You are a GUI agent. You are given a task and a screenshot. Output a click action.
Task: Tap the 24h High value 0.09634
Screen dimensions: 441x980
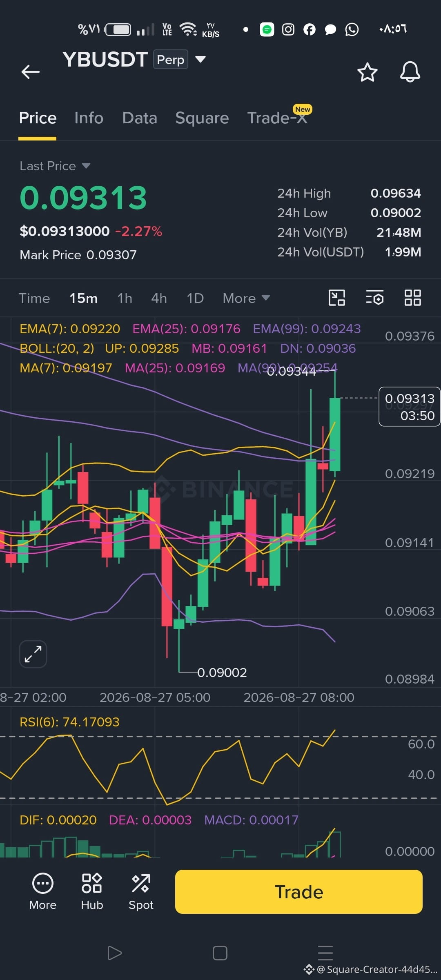point(396,193)
